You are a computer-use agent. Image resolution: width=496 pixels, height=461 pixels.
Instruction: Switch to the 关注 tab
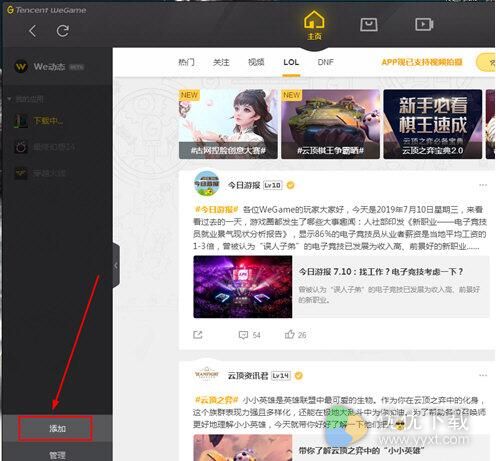(221, 62)
